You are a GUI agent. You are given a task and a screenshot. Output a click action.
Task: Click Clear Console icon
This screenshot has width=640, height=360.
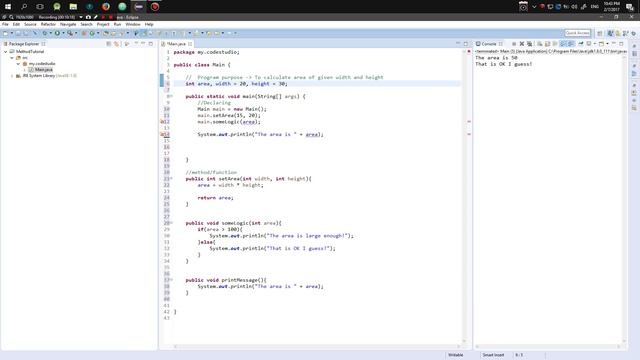pyautogui.click(x=540, y=44)
